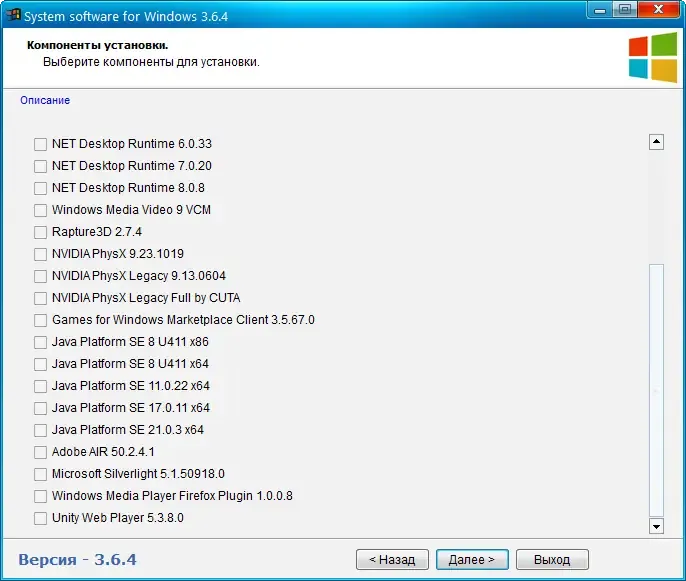Enable Windows Media Video 9 VCM checkbox
Viewport: 686px width, 581px height.
tap(40, 210)
